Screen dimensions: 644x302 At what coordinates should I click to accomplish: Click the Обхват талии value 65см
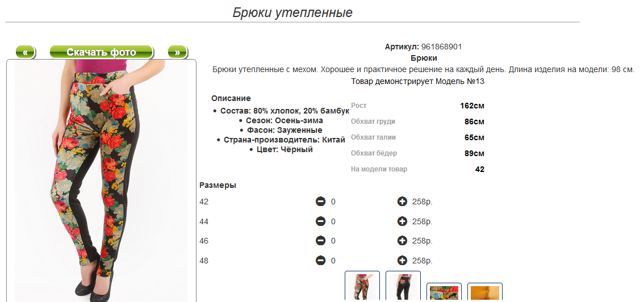coord(474,137)
